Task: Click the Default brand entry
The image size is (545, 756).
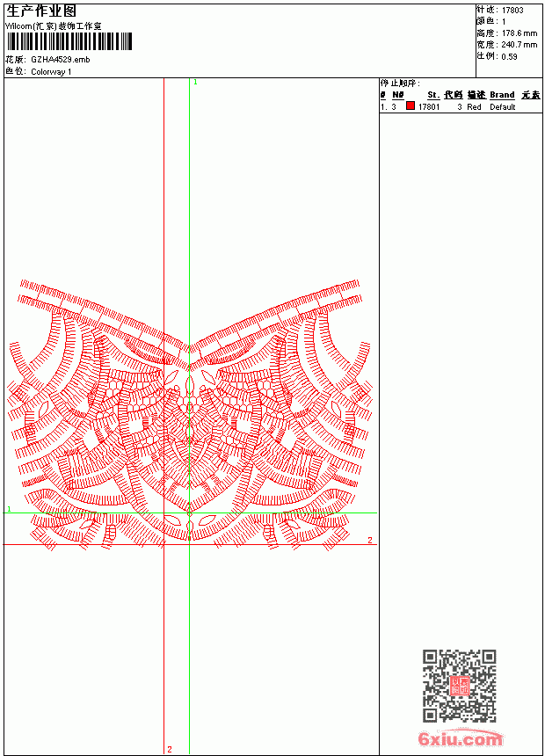Action: click(x=503, y=107)
